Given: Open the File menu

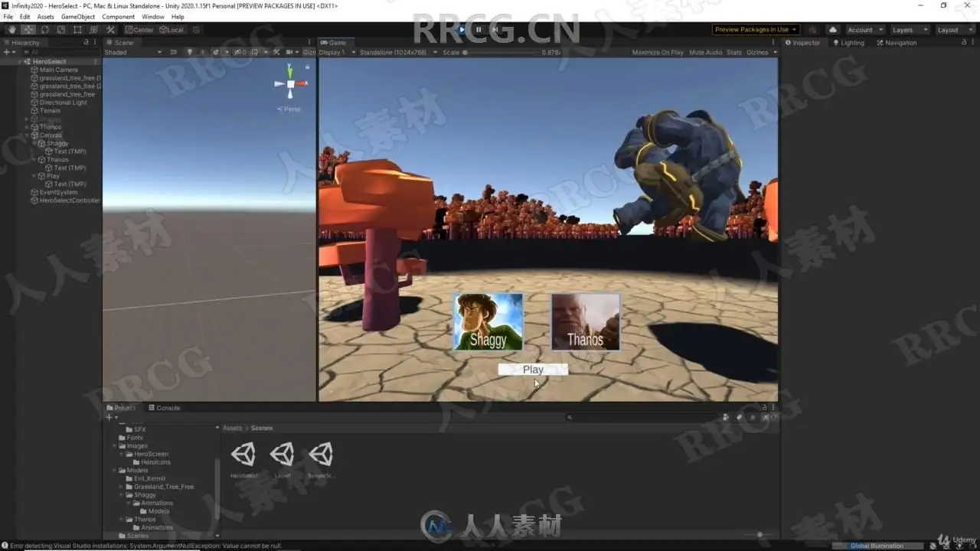Looking at the screenshot, I should 8,17.
